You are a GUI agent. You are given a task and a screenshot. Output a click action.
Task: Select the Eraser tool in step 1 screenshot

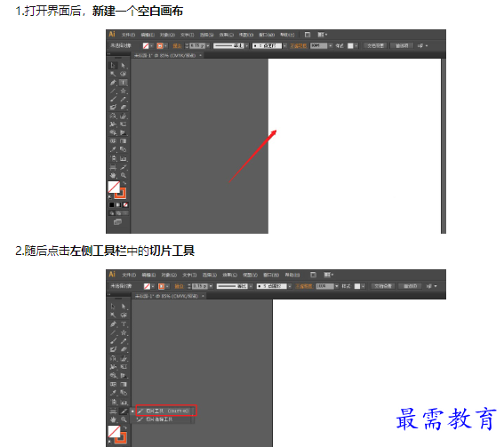click(124, 108)
